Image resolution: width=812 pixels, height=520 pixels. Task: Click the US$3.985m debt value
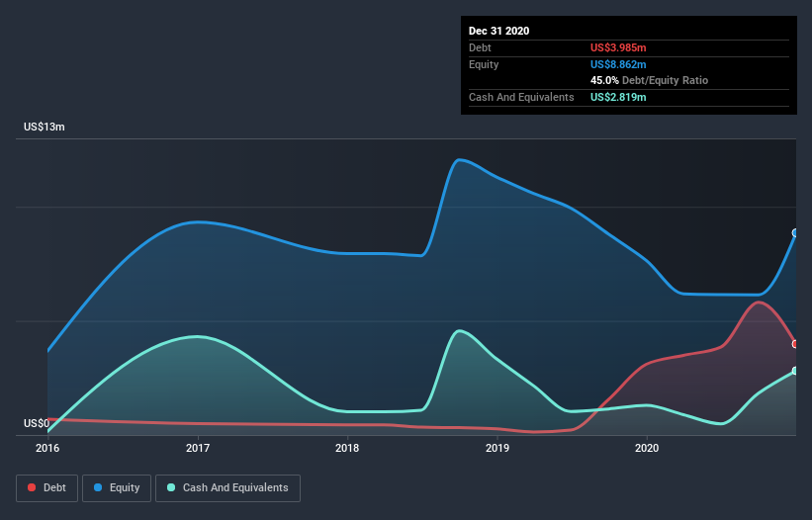(618, 47)
